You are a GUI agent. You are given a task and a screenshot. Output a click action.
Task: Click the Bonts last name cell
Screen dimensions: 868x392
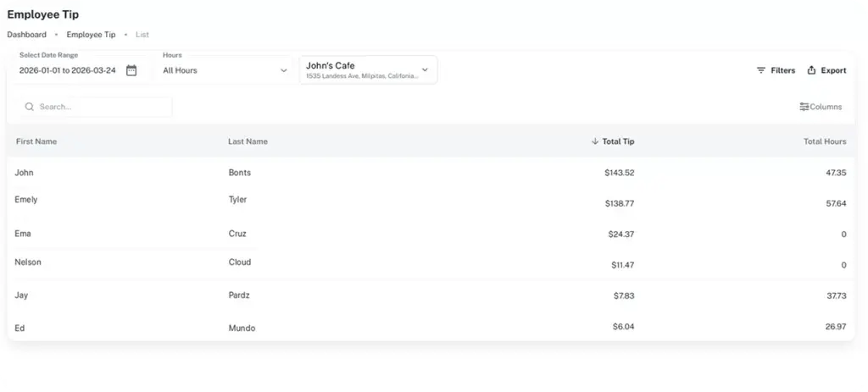(240, 173)
